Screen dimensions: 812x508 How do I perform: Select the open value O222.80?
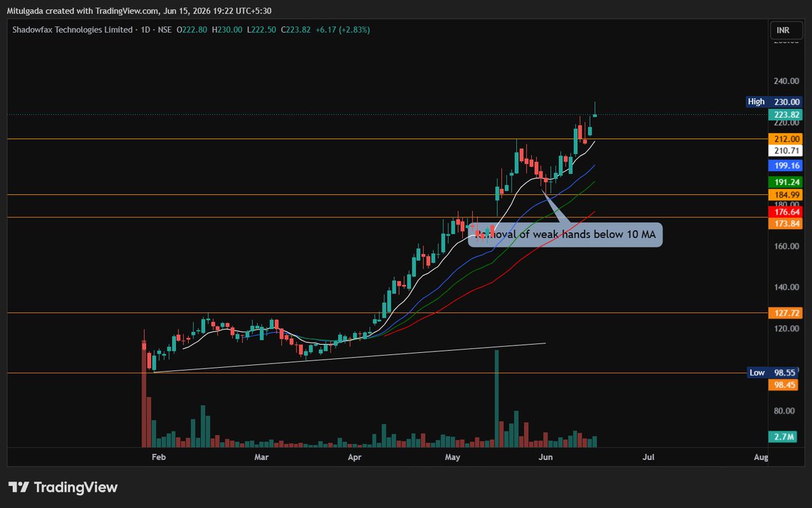coord(192,30)
